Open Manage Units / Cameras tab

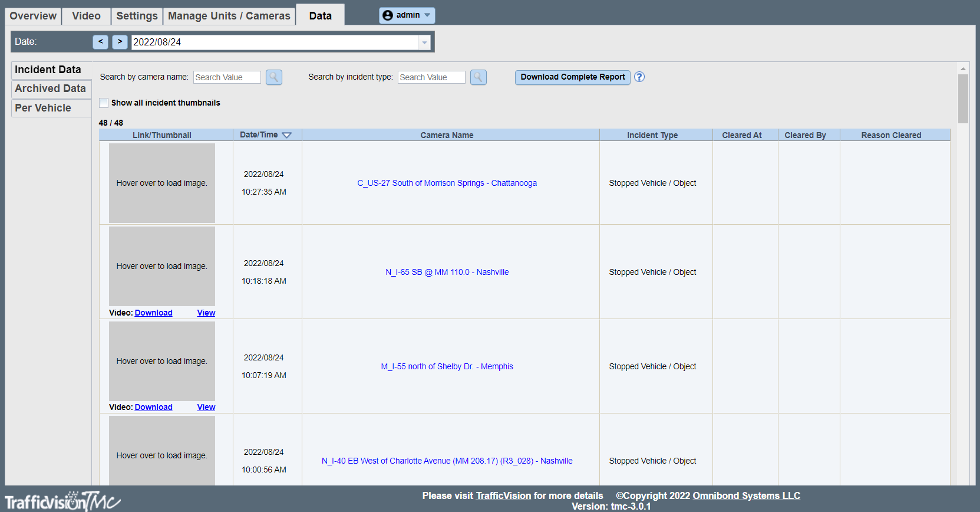[x=229, y=16]
